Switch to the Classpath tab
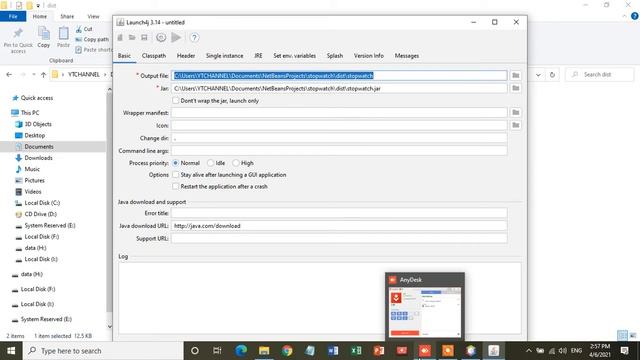The height and width of the screenshot is (360, 640). 154,56
